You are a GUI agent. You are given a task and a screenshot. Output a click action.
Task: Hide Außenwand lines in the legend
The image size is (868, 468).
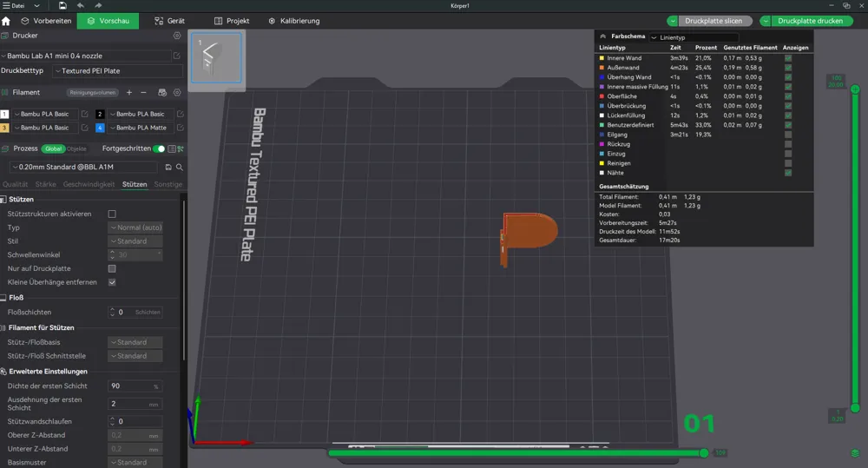[788, 68]
